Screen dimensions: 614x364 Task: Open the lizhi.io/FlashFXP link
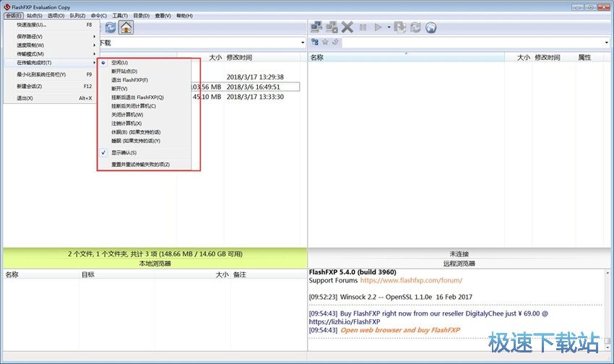point(345,321)
